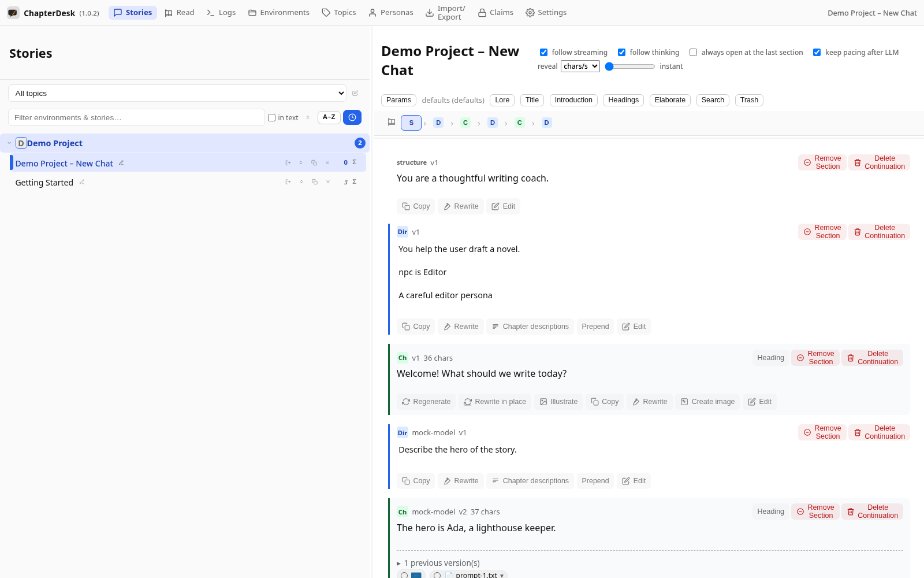The image size is (924, 578).
Task: Open the All topics dropdown
Action: coord(177,93)
